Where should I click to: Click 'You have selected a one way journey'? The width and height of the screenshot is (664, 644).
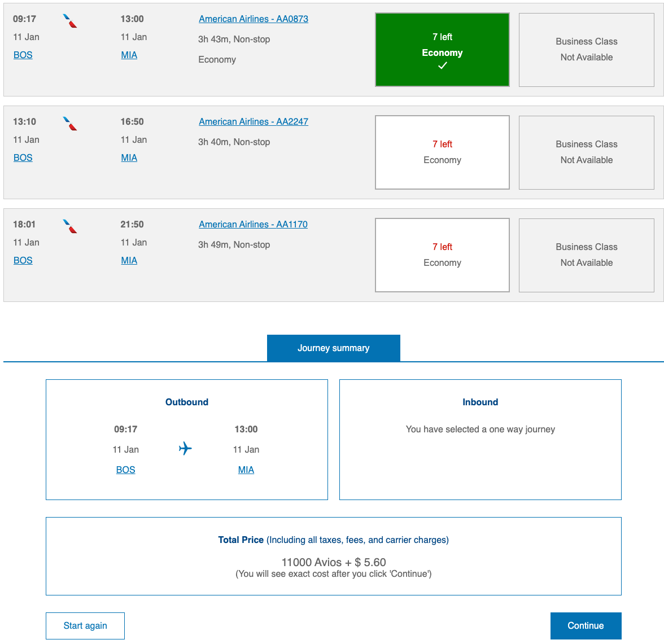tap(480, 430)
